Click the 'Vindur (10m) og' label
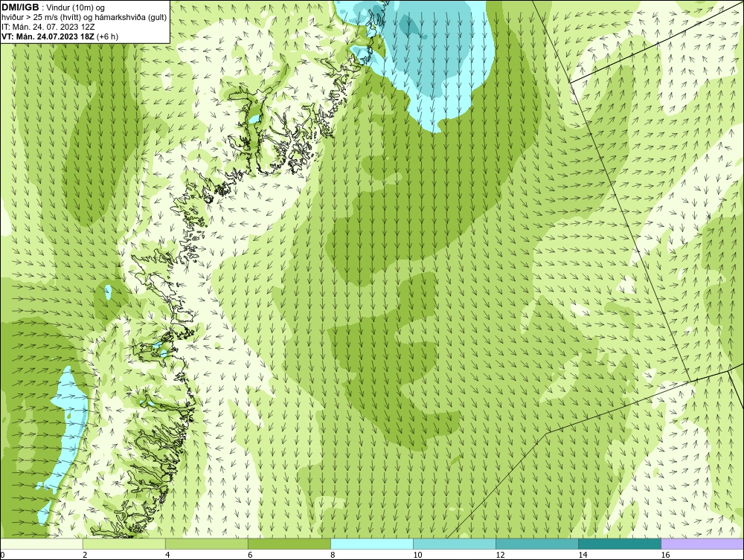 [76, 8]
